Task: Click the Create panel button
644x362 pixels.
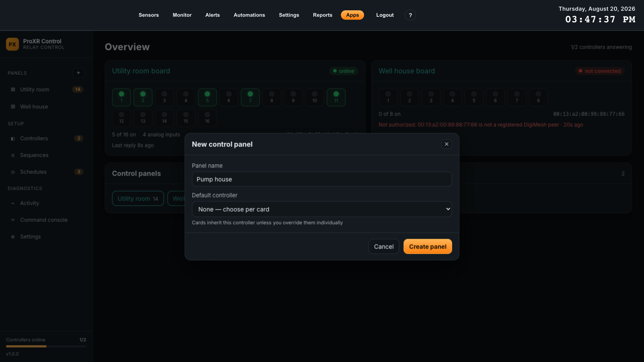Action: (427, 247)
